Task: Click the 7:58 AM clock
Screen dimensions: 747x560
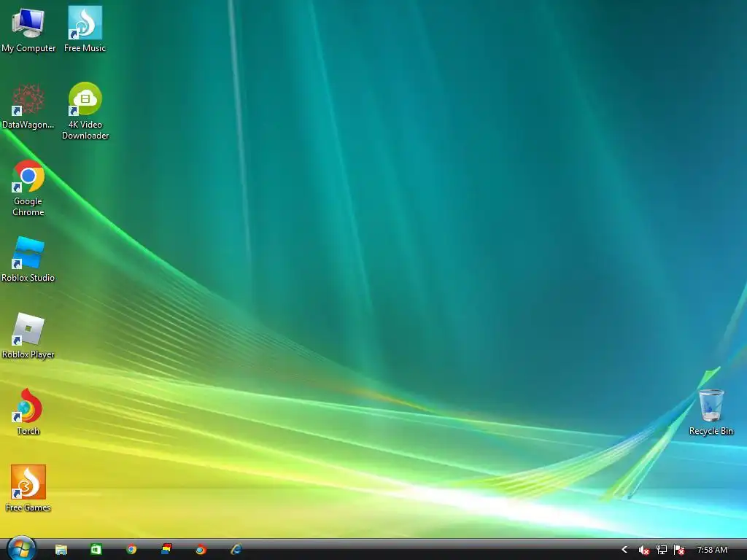Action: [x=712, y=550]
